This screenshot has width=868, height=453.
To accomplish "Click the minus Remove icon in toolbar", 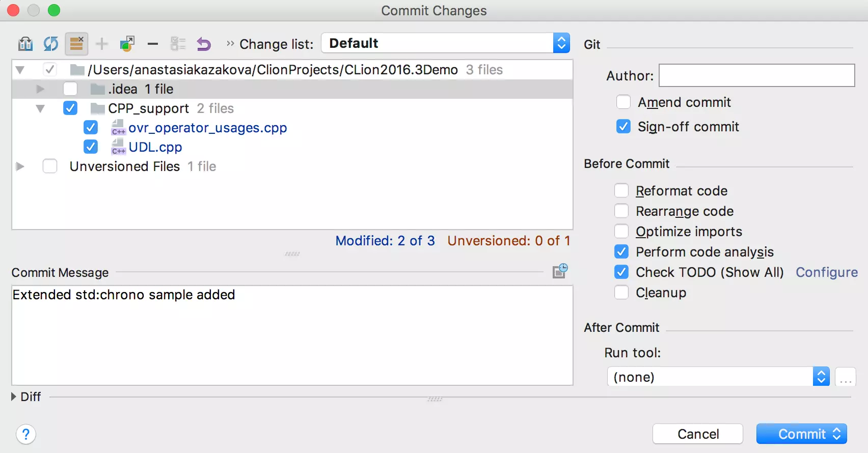I will click(x=152, y=44).
